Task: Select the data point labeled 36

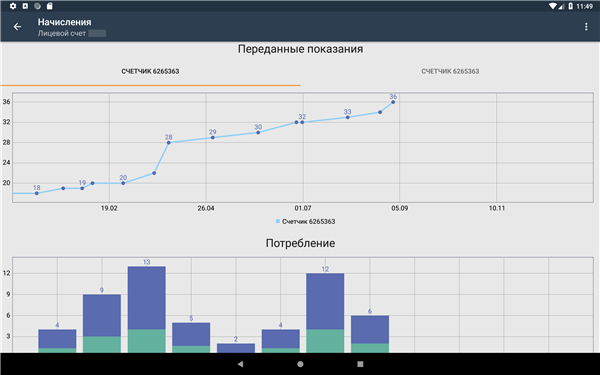Action: (393, 102)
